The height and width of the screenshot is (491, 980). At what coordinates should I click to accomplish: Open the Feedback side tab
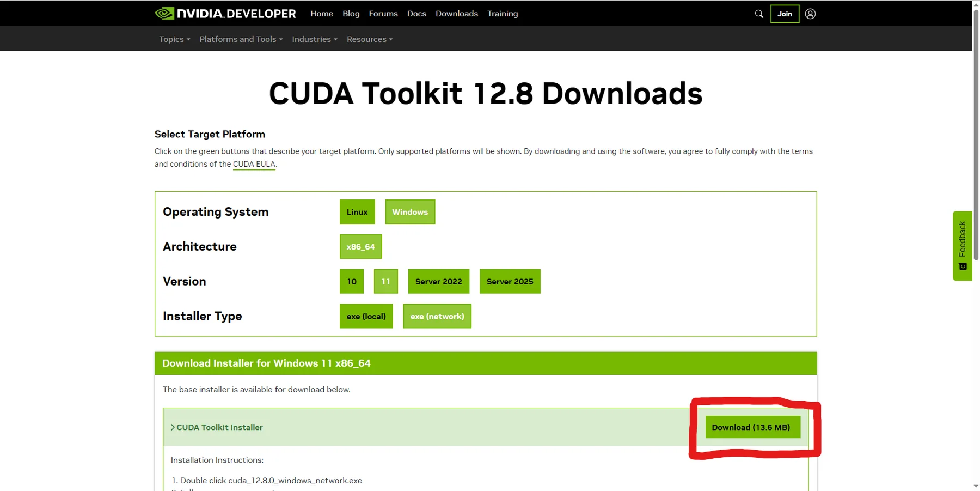pos(961,246)
